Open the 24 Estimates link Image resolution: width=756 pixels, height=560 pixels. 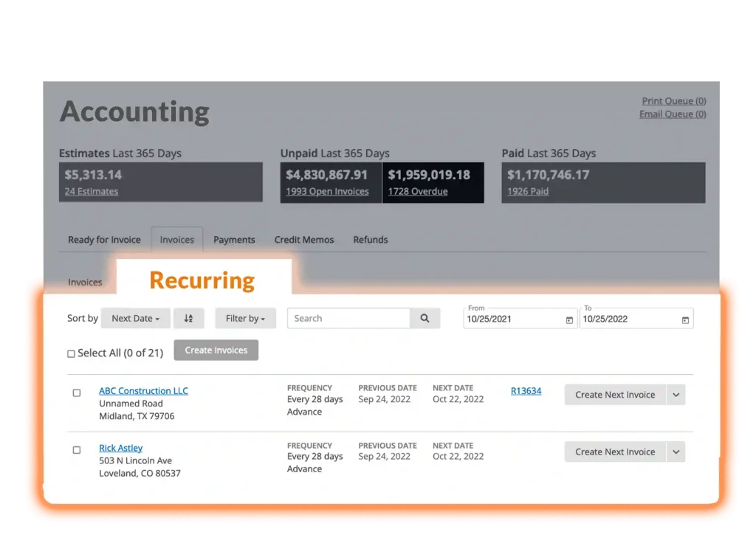click(92, 191)
